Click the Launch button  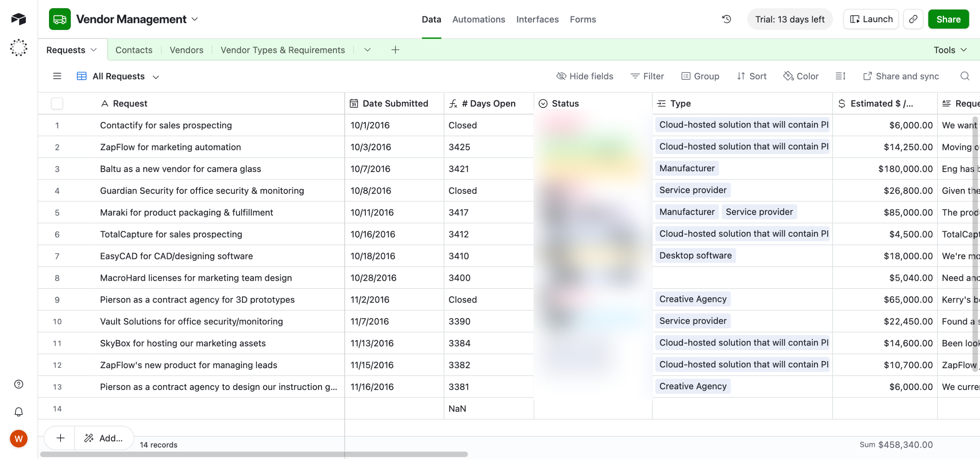[x=871, y=19]
